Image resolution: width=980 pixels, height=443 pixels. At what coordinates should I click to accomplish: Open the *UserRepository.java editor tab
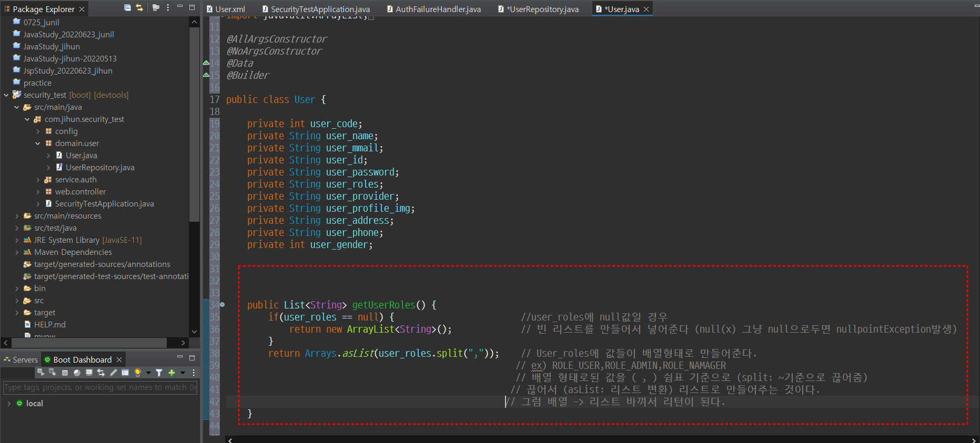click(538, 9)
